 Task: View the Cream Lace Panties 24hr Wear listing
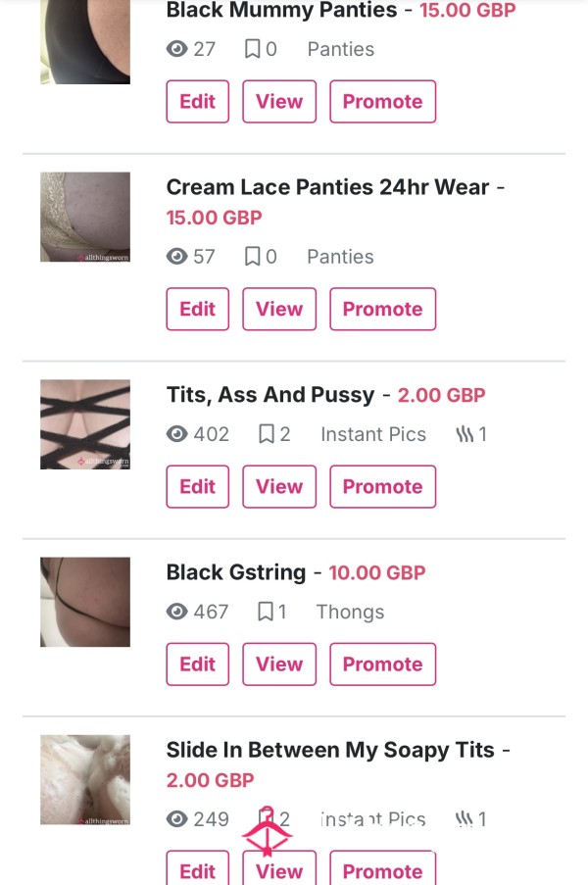[279, 309]
